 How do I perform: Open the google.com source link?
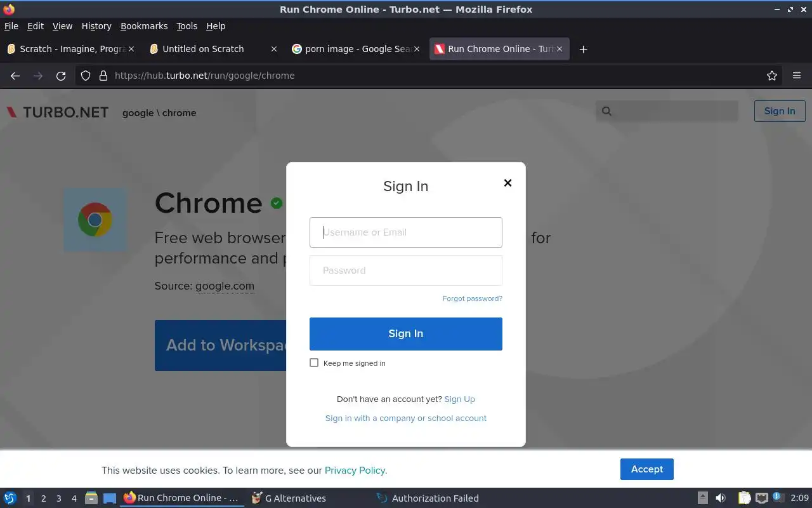tap(225, 286)
